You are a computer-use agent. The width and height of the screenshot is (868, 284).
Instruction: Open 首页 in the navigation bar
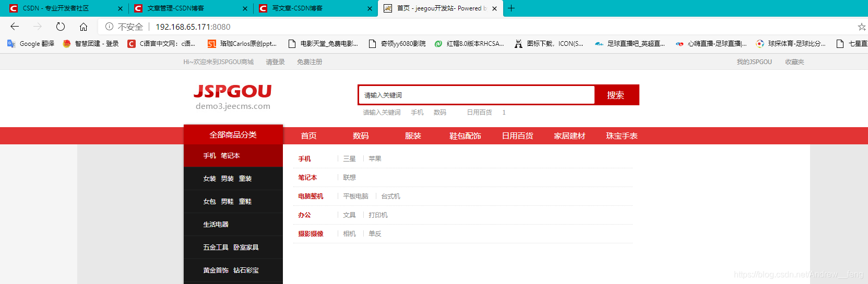308,136
